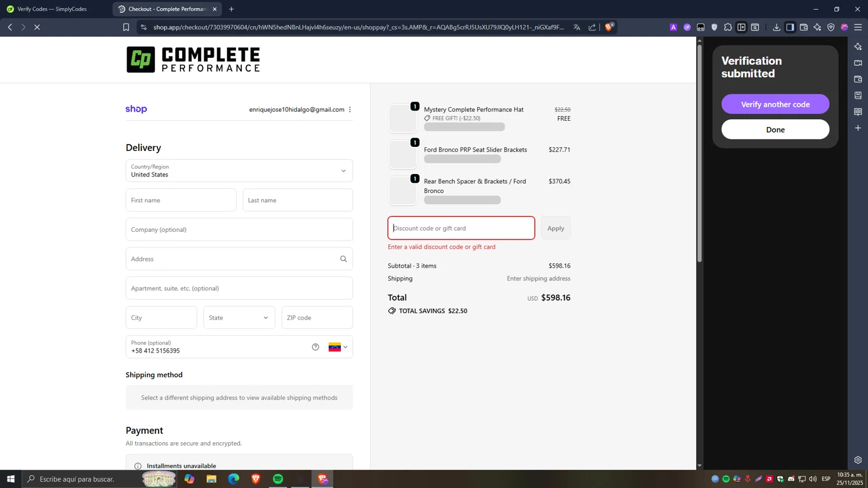
Task: Click the Shop logo
Action: click(137, 109)
